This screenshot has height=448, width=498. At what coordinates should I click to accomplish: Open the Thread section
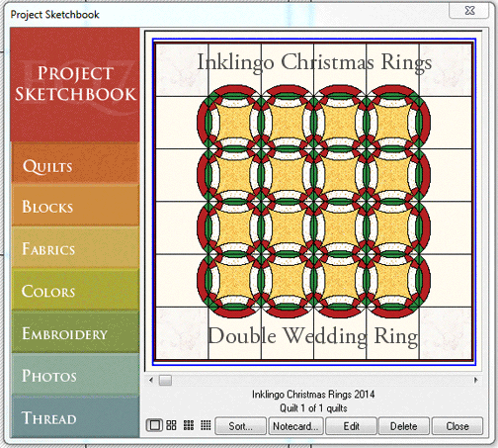tap(75, 416)
